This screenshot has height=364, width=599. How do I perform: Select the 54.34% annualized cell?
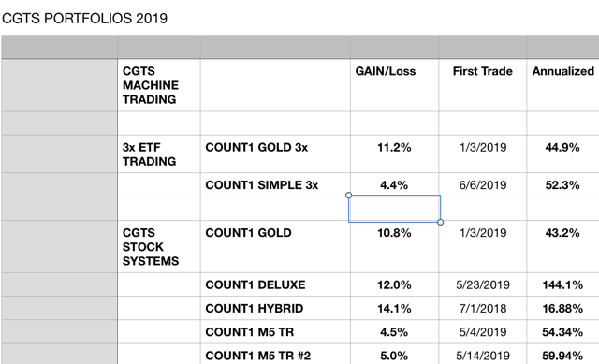pyautogui.click(x=562, y=332)
